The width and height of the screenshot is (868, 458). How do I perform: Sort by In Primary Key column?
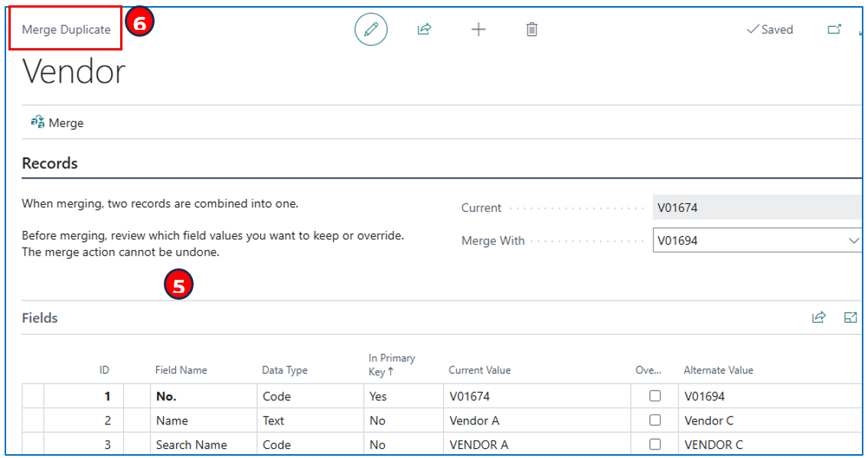pyautogui.click(x=391, y=364)
